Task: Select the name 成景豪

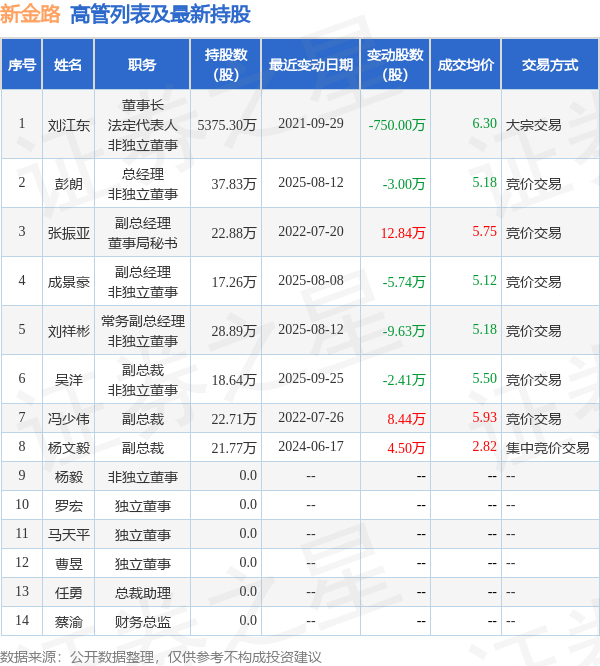Action: [x=68, y=282]
